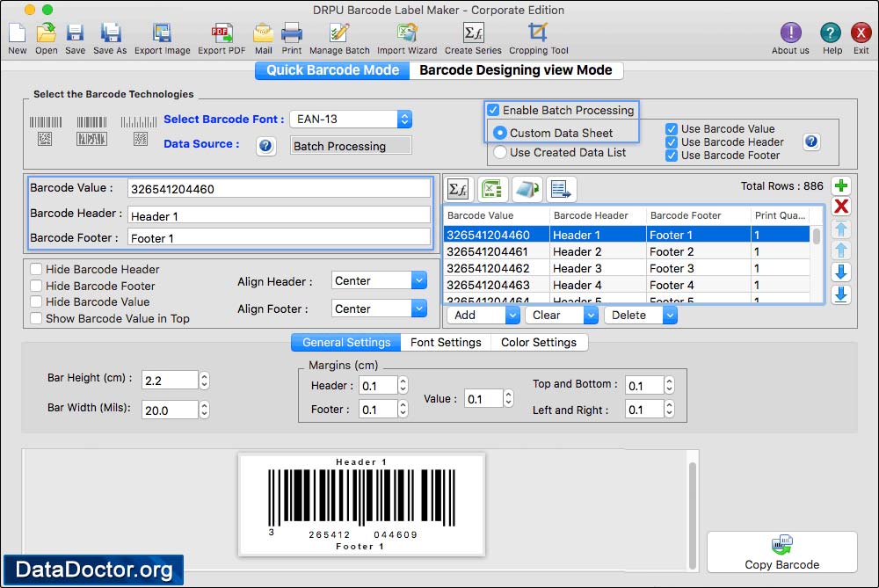The image size is (879, 588).
Task: Select the Custom Data Sheet radio button
Action: [x=499, y=133]
